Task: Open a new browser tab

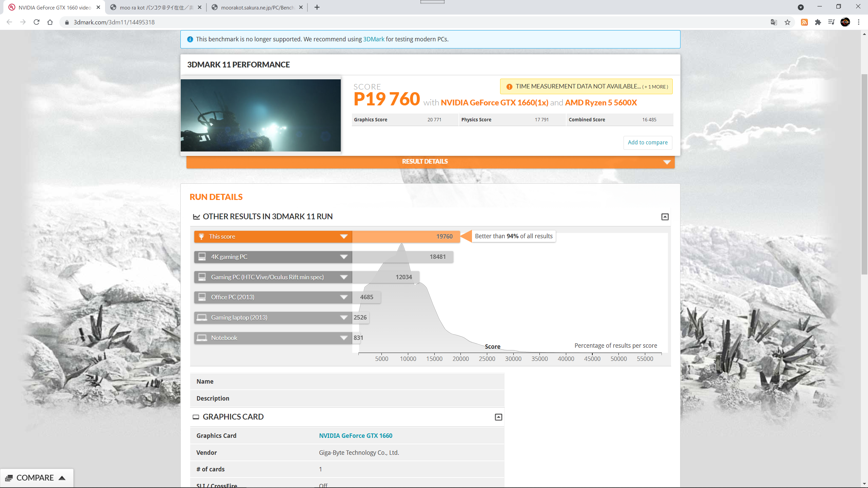Action: [x=317, y=7]
